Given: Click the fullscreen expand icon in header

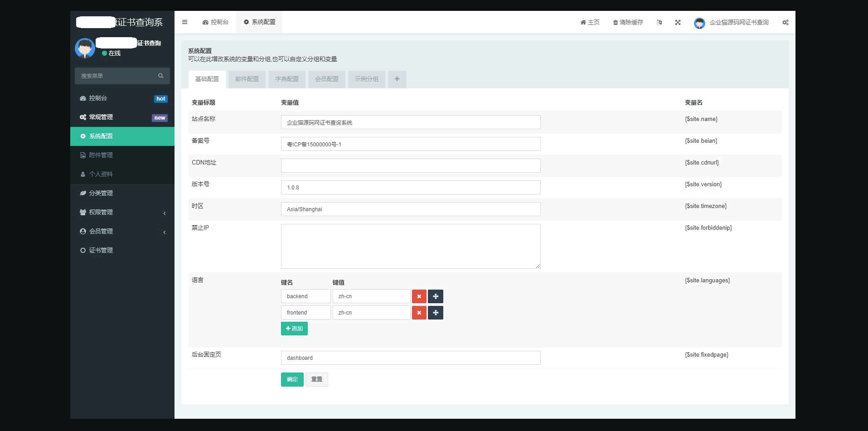Looking at the screenshot, I should click(678, 22).
